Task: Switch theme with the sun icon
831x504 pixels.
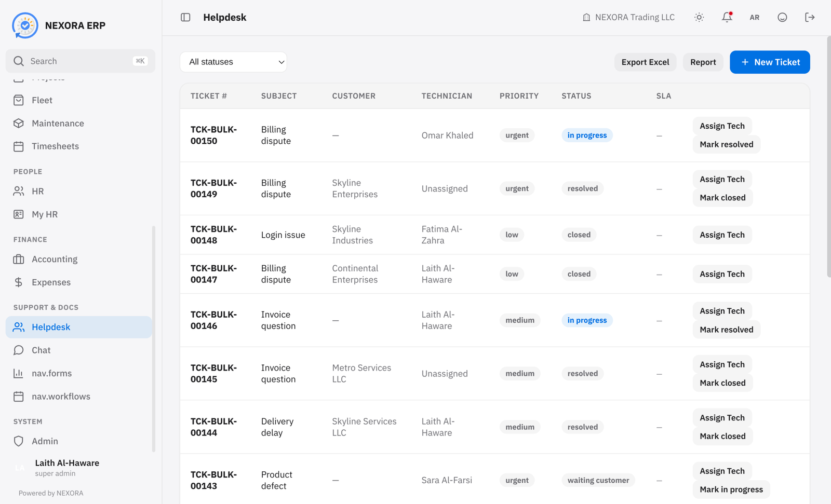Action: [x=699, y=17]
